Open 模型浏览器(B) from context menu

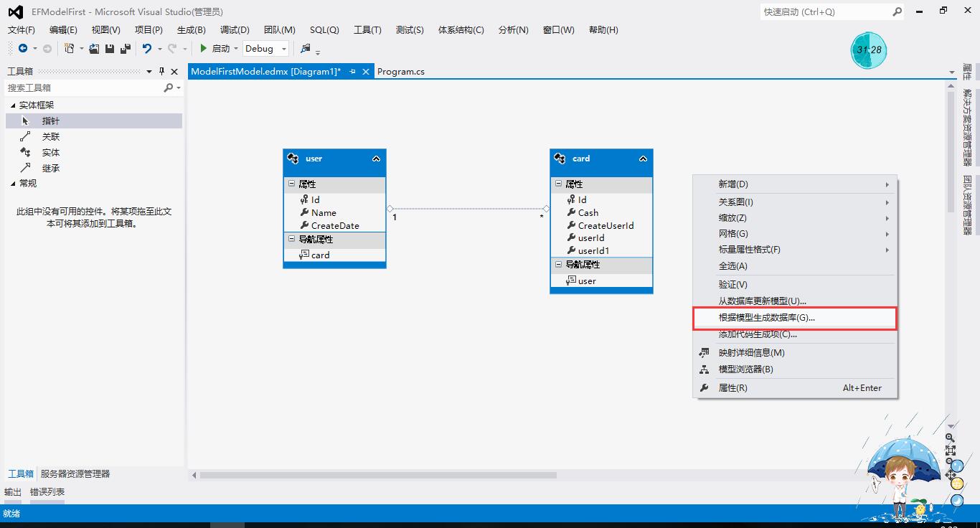pyautogui.click(x=795, y=369)
